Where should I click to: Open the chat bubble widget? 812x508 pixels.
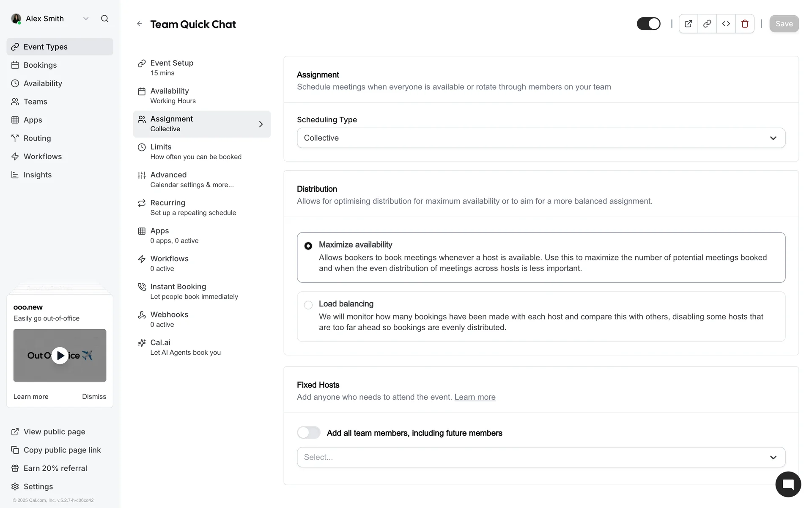pyautogui.click(x=788, y=484)
